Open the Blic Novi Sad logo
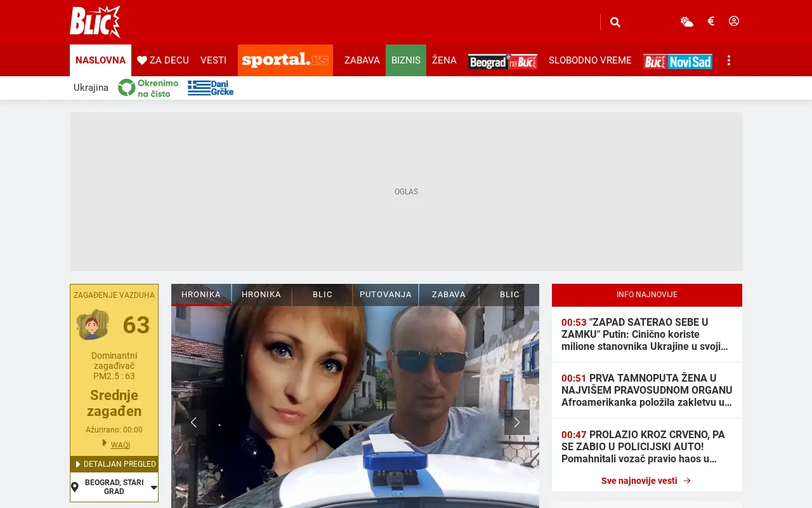The image size is (812, 508). [678, 61]
